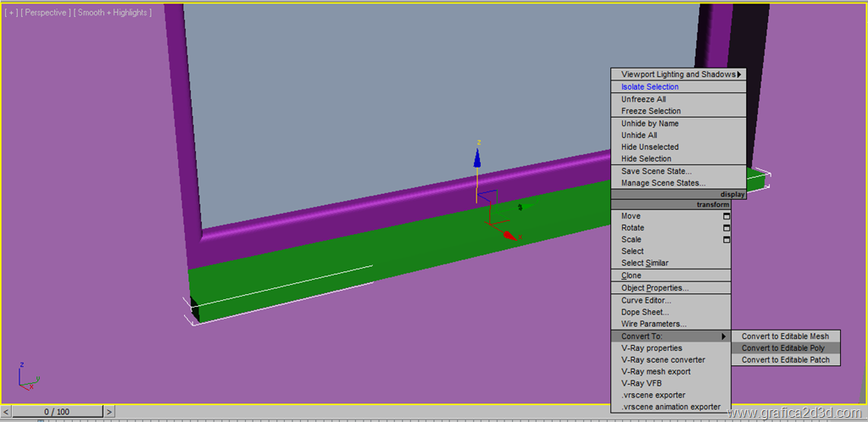This screenshot has width=868, height=422.
Task: Choose Convert to Editable Poly
Action: [782, 348]
